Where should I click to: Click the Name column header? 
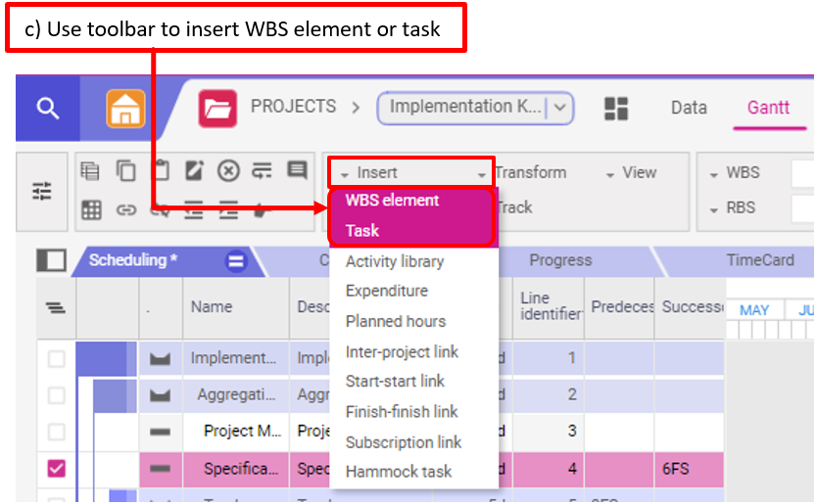[x=212, y=306]
